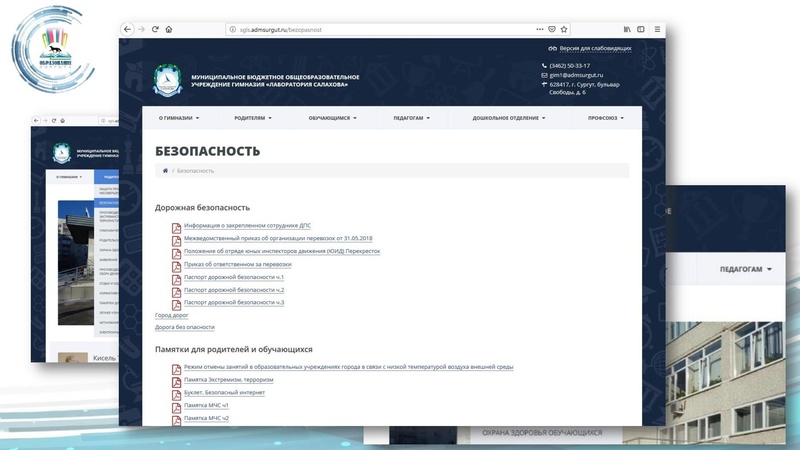The width and height of the screenshot is (800, 450).
Task: Open the Firefox hamburger menu
Action: coord(657,30)
